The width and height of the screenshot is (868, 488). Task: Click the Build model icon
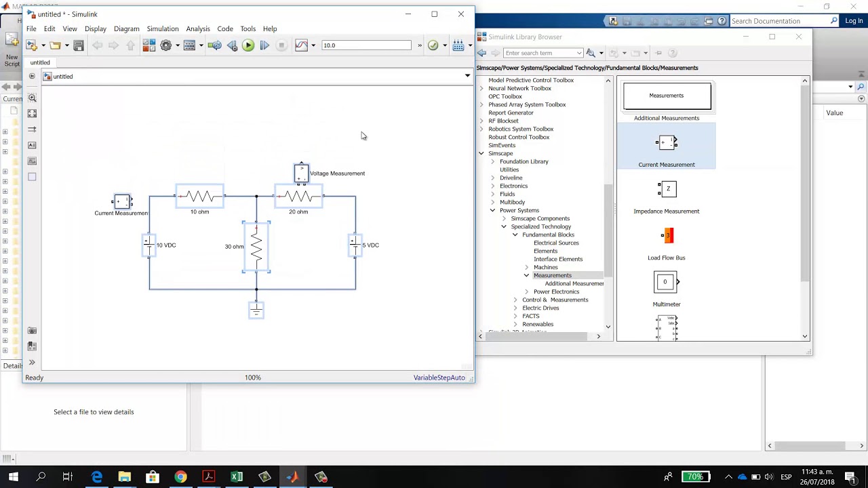pyautogui.click(x=458, y=45)
